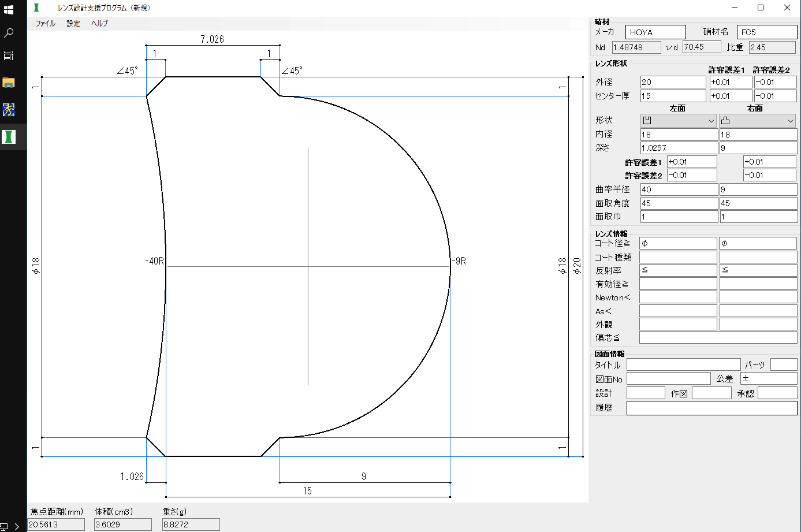This screenshot has width=801, height=532.
Task: Expand the left surface 形状 dropdown
Action: (679, 121)
